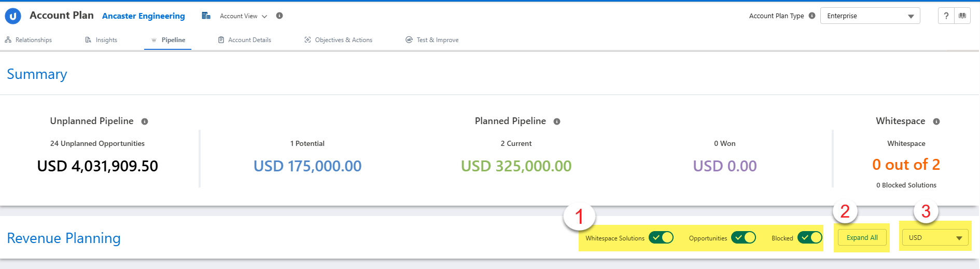Screen dimensions: 980x269
Task: Click info icon next to Account View
Action: pos(279,16)
